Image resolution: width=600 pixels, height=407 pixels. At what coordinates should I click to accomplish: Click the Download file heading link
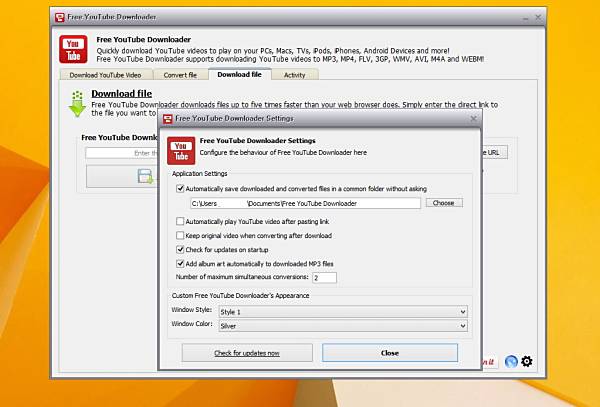pyautogui.click(x=122, y=93)
